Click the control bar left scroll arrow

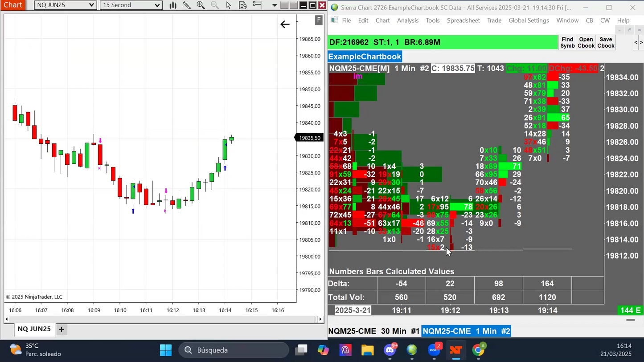[636, 43]
